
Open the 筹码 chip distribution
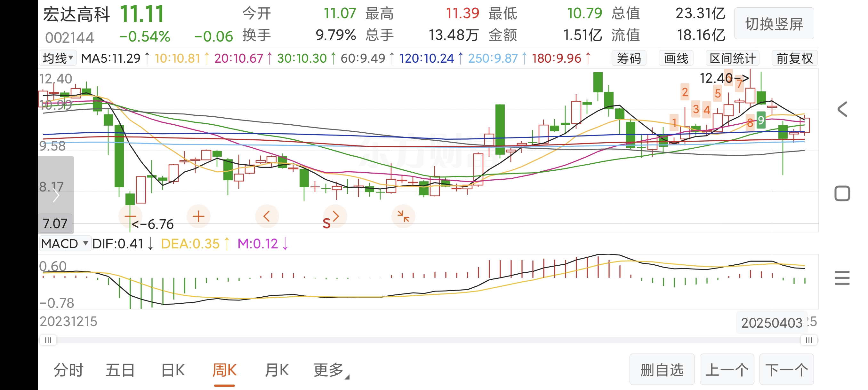629,58
